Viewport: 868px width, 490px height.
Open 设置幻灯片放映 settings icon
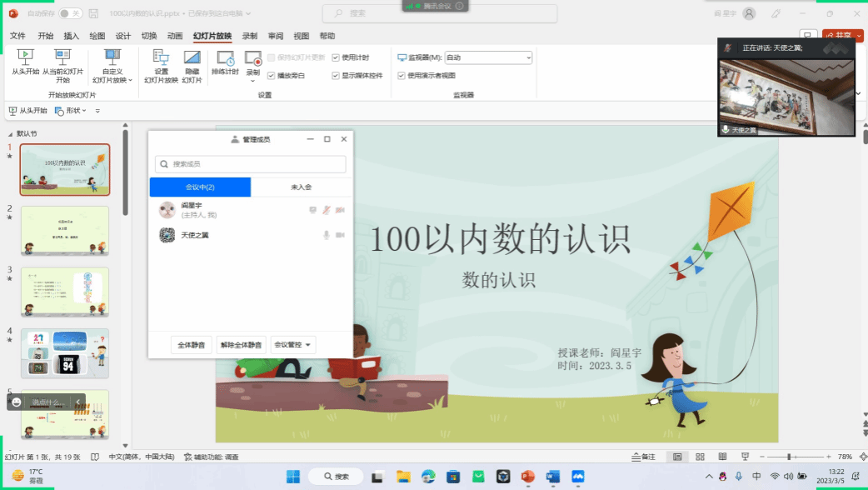(161, 58)
